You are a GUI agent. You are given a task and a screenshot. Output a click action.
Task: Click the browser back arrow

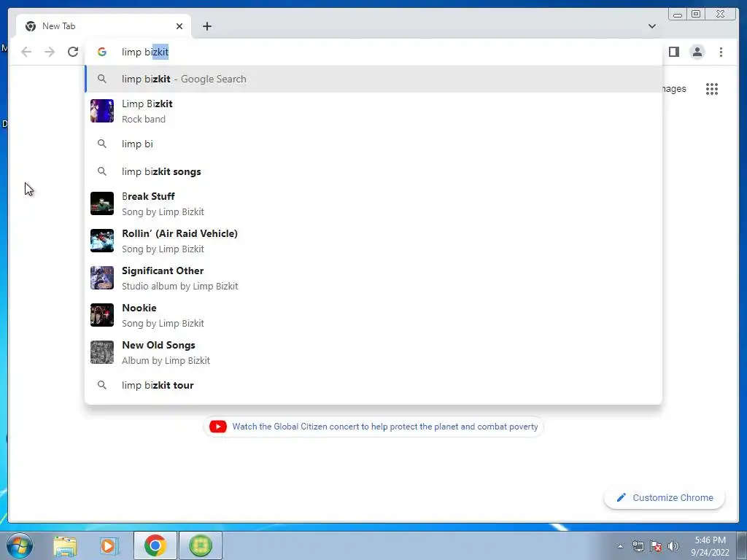(x=26, y=52)
